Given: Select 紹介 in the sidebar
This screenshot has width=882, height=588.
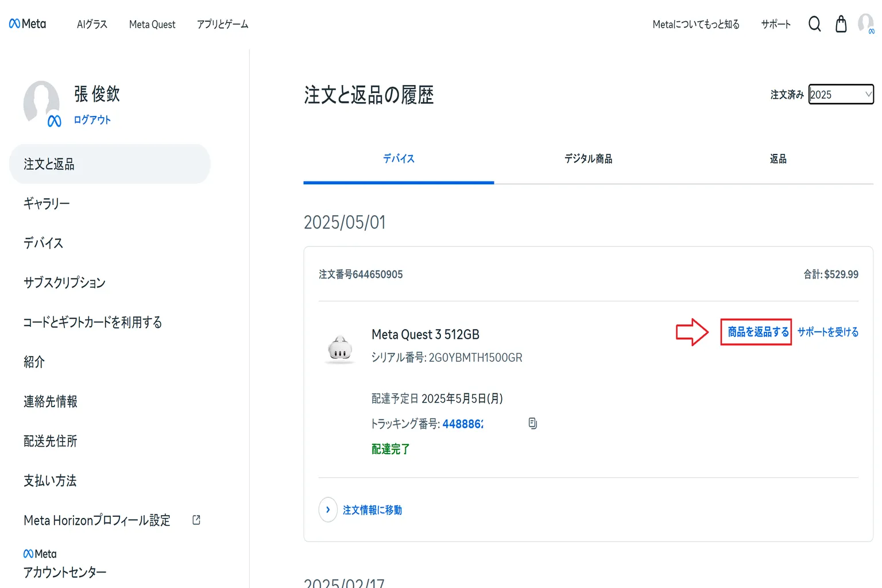Looking at the screenshot, I should (34, 362).
